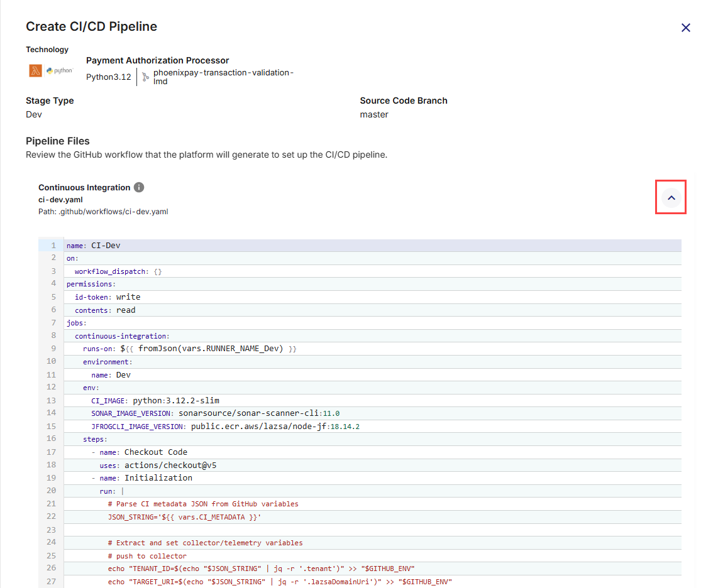Place cursor on the workflow_dispatch line
Screen dimensions: 718x588
[x=118, y=271]
